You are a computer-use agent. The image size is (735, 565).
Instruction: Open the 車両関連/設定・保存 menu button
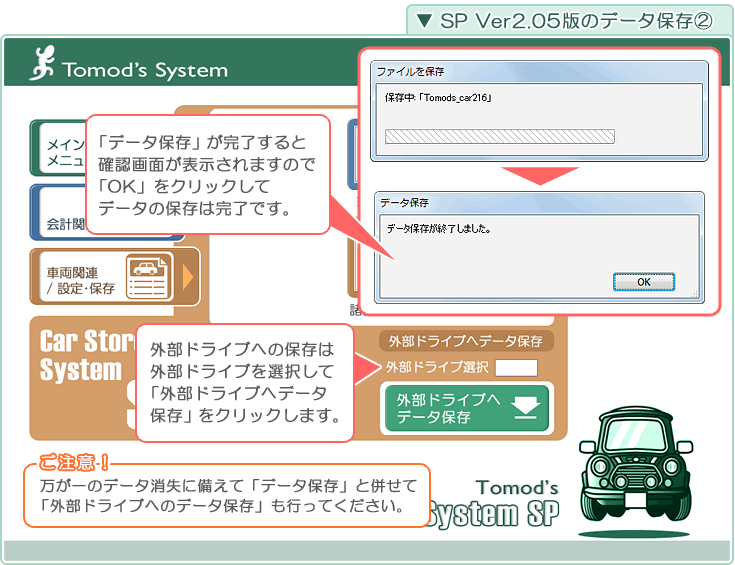(x=115, y=277)
